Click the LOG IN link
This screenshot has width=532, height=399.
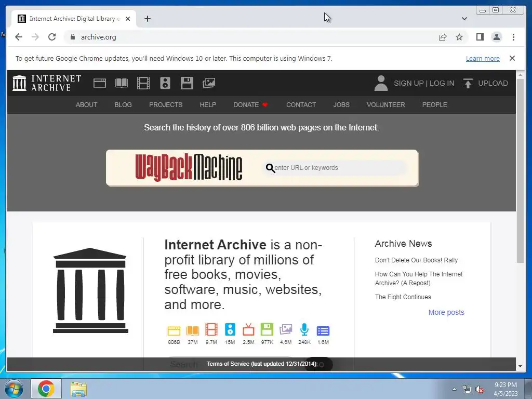pos(442,83)
